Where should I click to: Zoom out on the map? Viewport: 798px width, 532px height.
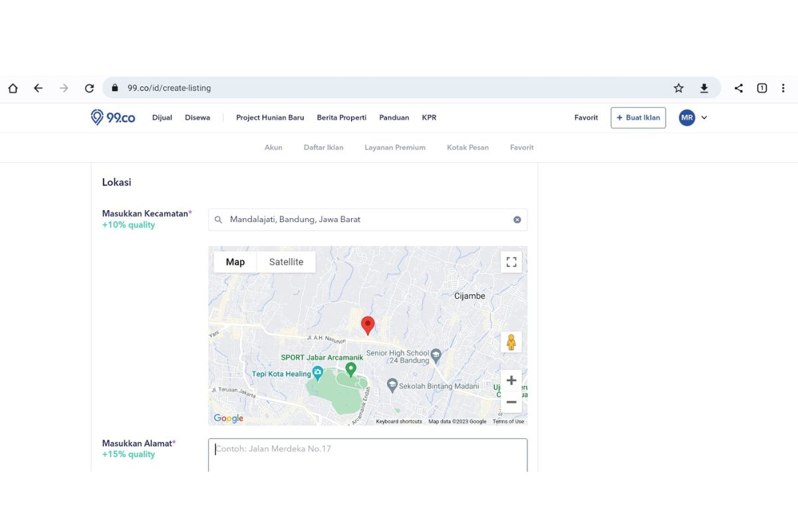tap(511, 402)
